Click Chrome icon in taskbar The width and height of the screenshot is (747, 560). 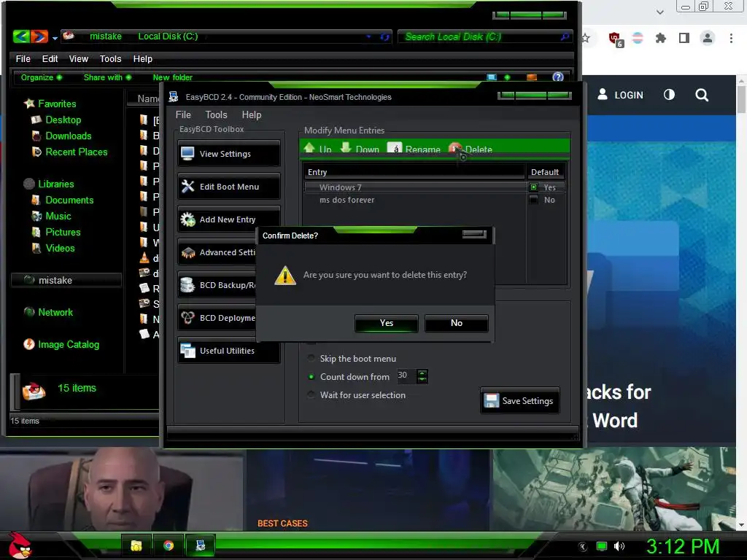pos(169,545)
